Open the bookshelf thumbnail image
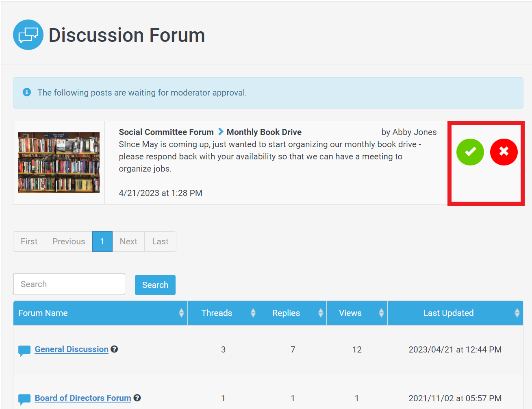532x409 pixels. 59,163
